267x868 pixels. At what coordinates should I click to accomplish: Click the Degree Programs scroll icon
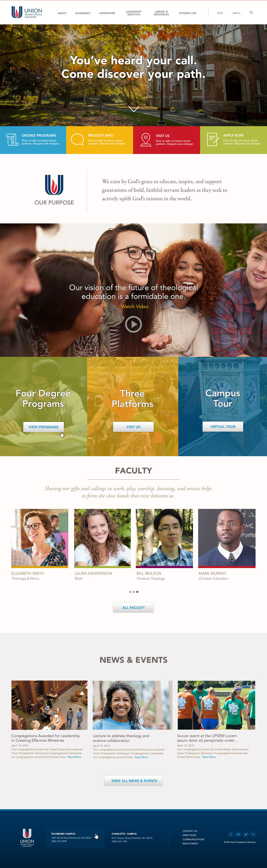12,139
